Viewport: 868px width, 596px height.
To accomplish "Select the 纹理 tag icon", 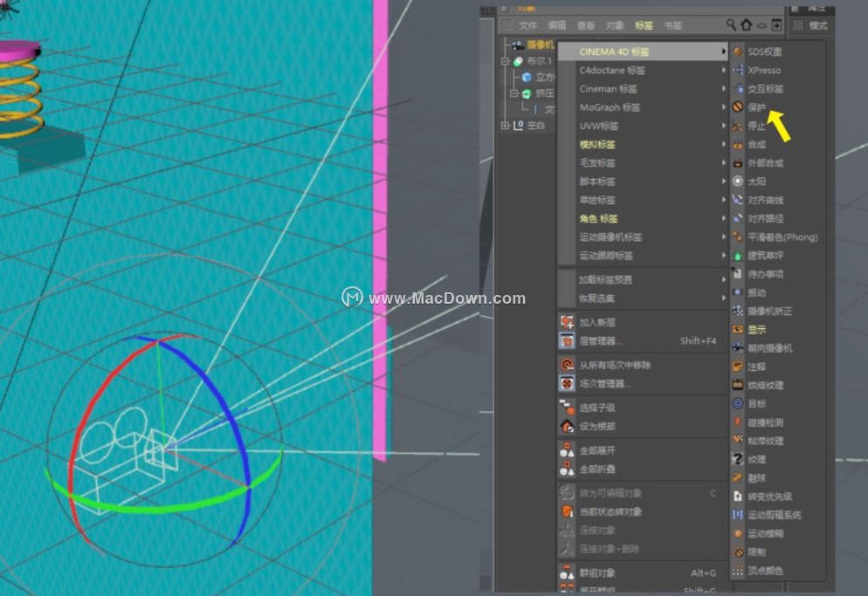I will (x=737, y=459).
